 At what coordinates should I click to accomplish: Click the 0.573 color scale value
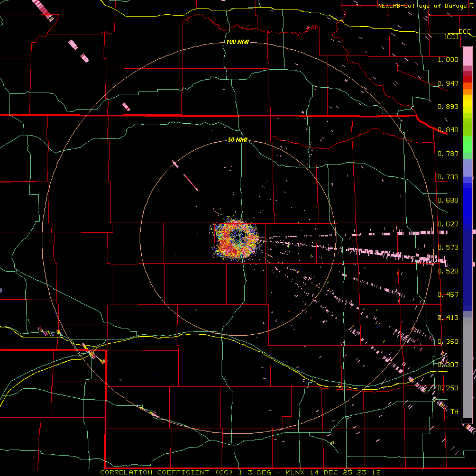click(448, 248)
